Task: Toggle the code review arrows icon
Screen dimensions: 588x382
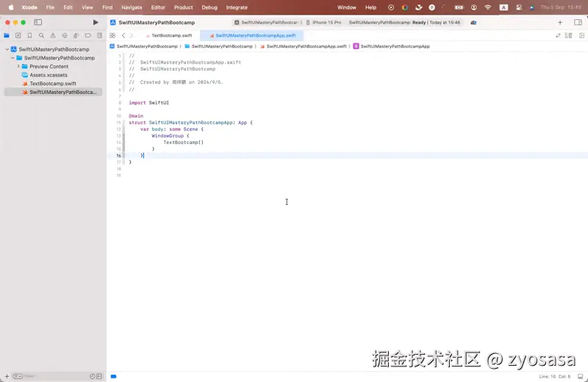Action: pos(558,35)
